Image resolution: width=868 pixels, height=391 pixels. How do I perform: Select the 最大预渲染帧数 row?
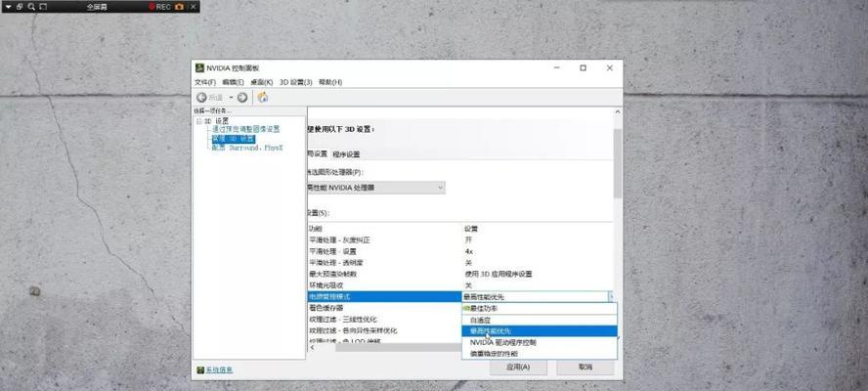[460, 274]
